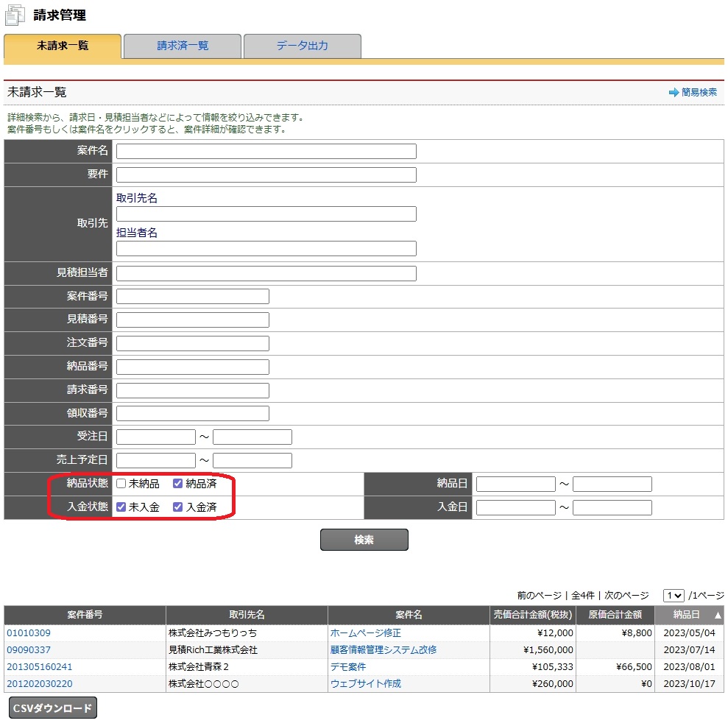Enable the 未納品 checkbox
Screen dimensions: 728x726
point(120,484)
